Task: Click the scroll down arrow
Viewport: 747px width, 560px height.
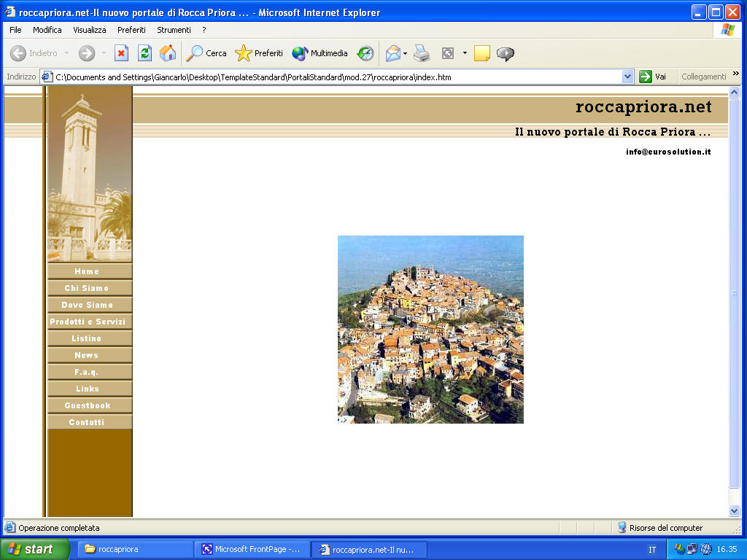Action: [x=734, y=510]
